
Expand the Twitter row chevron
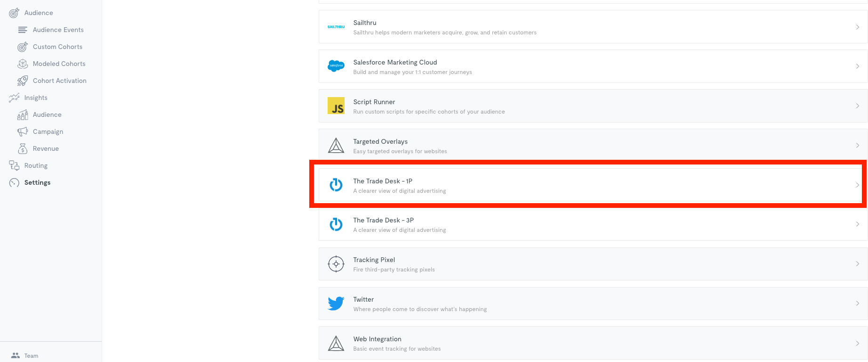tap(858, 303)
